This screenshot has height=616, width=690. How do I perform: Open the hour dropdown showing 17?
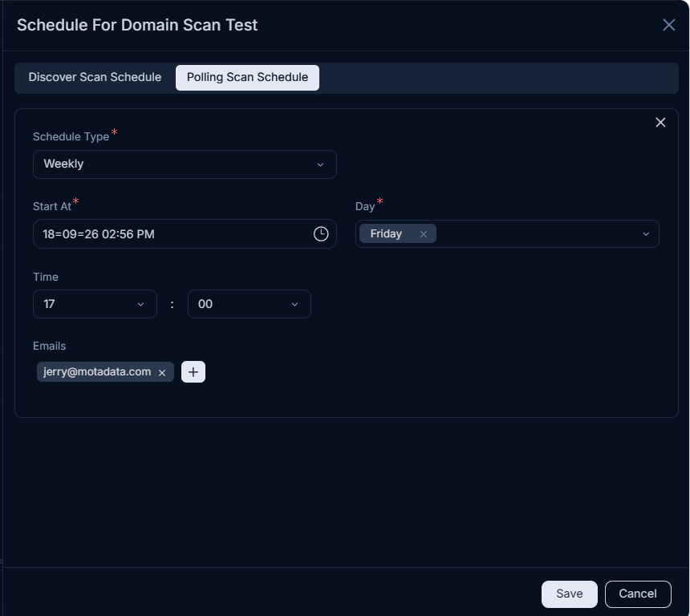coord(95,304)
